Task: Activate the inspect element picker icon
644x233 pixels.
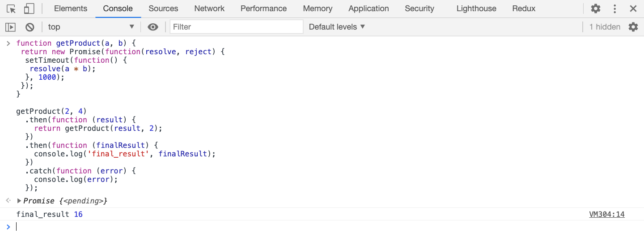Action: click(x=11, y=9)
